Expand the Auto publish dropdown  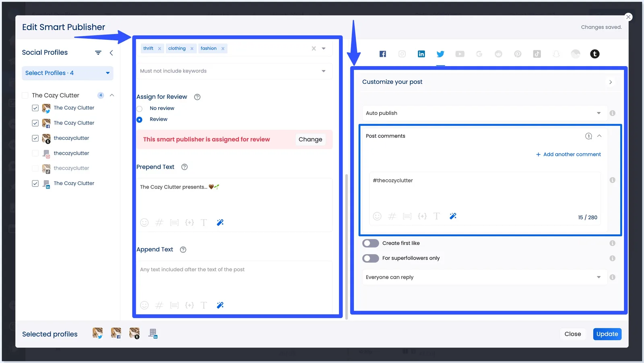[x=484, y=113]
